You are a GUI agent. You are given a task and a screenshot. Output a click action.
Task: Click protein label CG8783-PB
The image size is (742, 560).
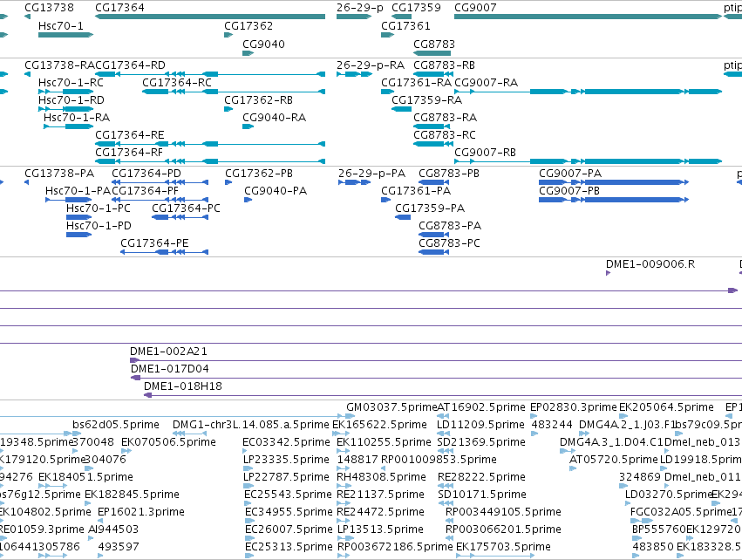point(449,174)
